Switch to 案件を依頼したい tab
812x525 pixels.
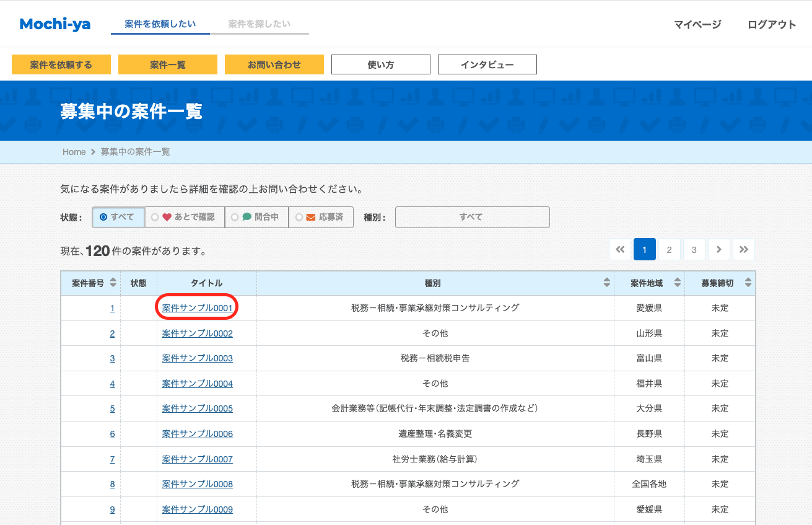click(160, 24)
